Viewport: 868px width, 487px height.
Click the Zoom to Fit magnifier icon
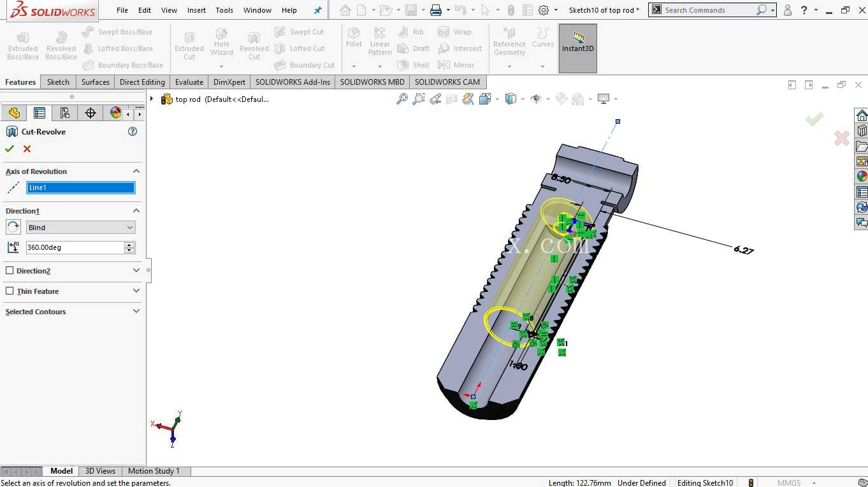[x=401, y=99]
